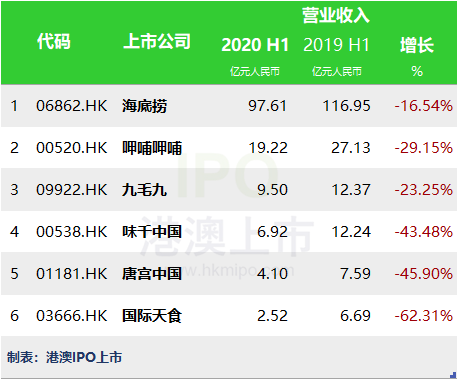This screenshot has height=389, width=457.
Task: Click rank number 2 in 呷哺呷哺 row
Action: (x=14, y=148)
